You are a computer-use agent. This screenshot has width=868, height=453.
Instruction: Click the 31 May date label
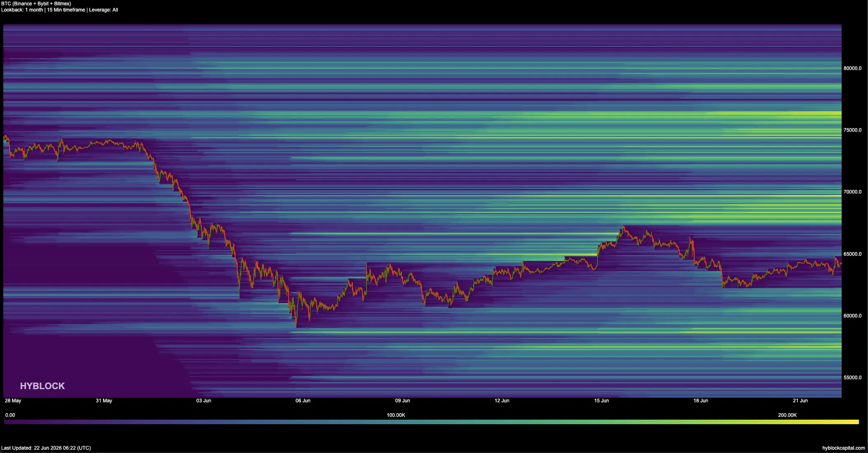click(104, 401)
